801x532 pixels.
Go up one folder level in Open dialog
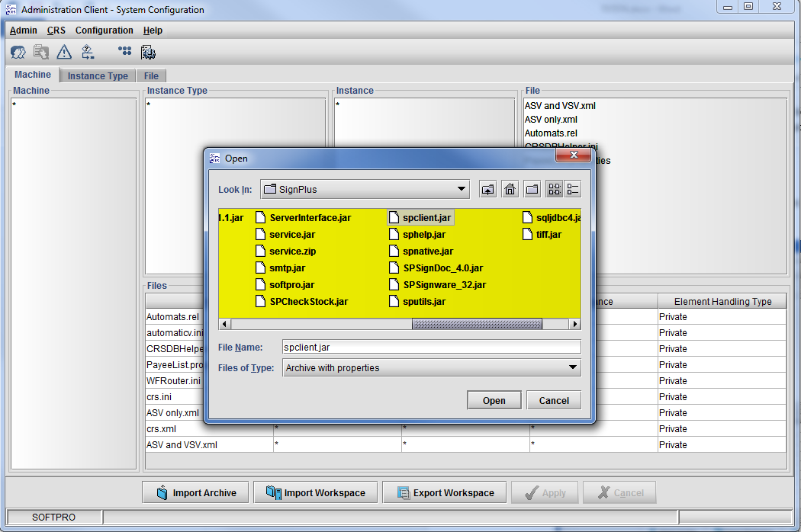(x=487, y=189)
